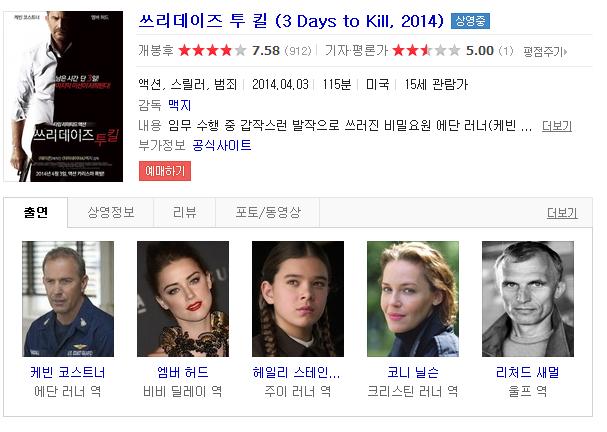Image resolution: width=607 pixels, height=432 pixels.
Task: Click the red audience star rating
Action: [212, 50]
